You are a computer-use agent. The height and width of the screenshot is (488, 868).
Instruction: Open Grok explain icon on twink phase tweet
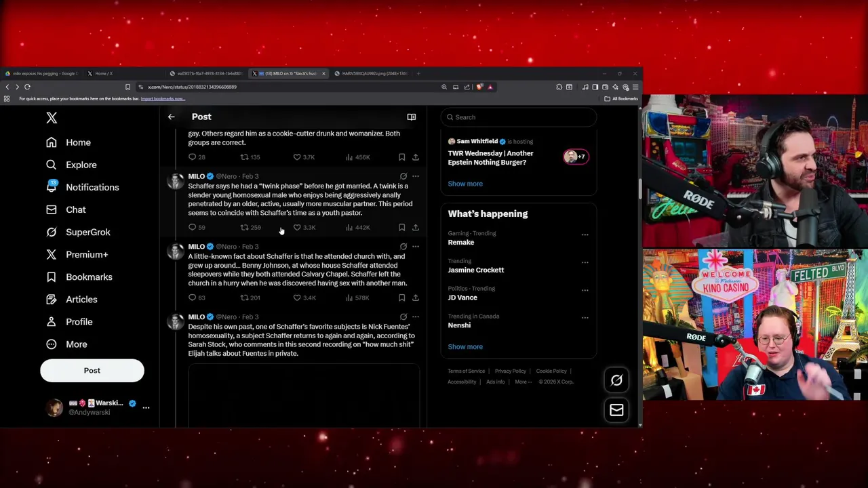click(x=403, y=176)
